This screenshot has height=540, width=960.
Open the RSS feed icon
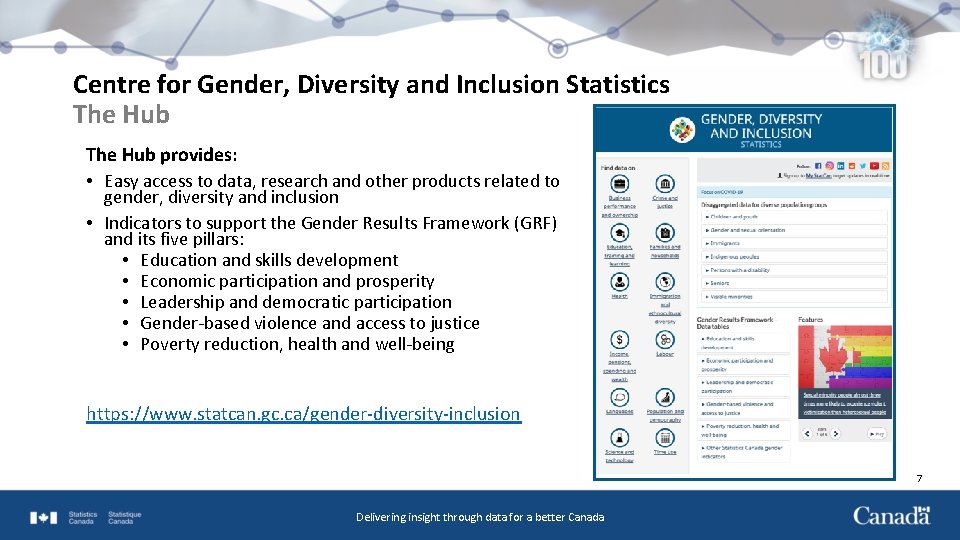[885, 166]
